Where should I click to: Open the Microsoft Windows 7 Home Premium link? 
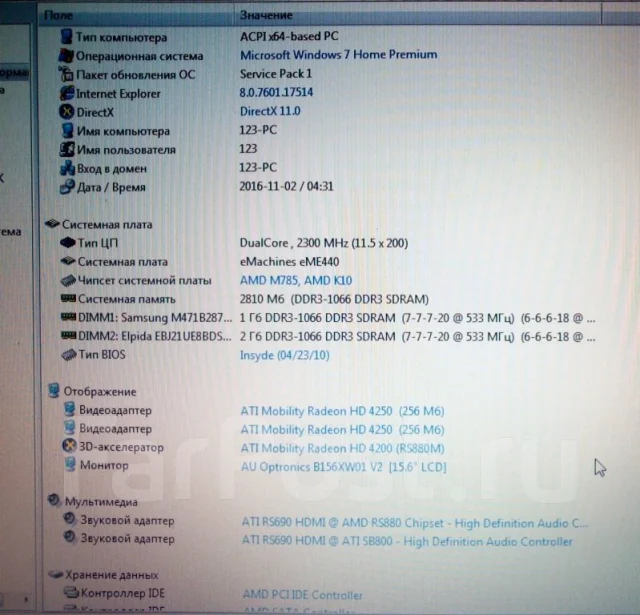[338, 55]
